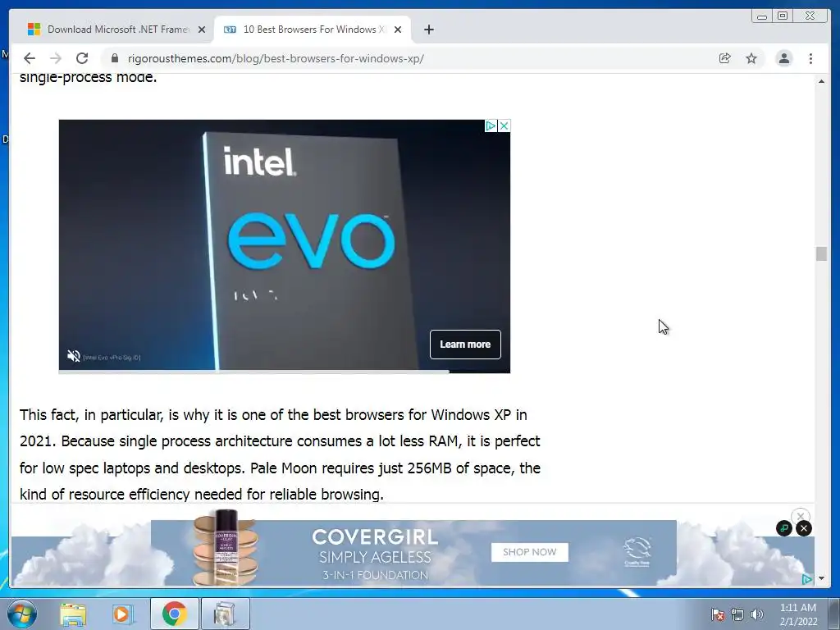
Task: Bookmark this page with the star
Action: pyautogui.click(x=751, y=58)
